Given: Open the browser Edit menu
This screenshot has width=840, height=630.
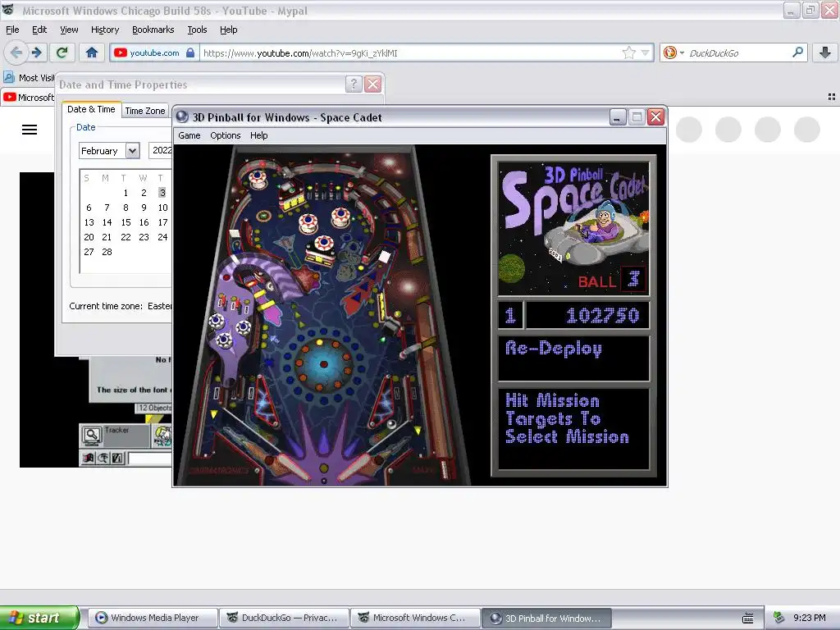Looking at the screenshot, I should pos(39,30).
